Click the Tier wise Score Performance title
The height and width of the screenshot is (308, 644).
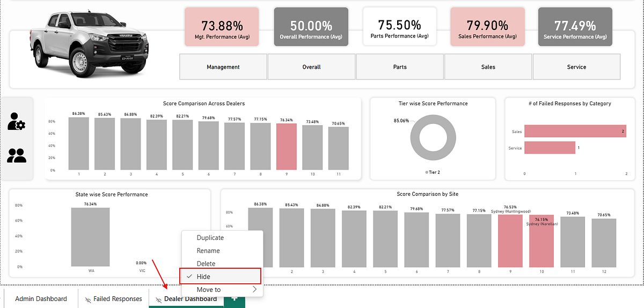(433, 104)
